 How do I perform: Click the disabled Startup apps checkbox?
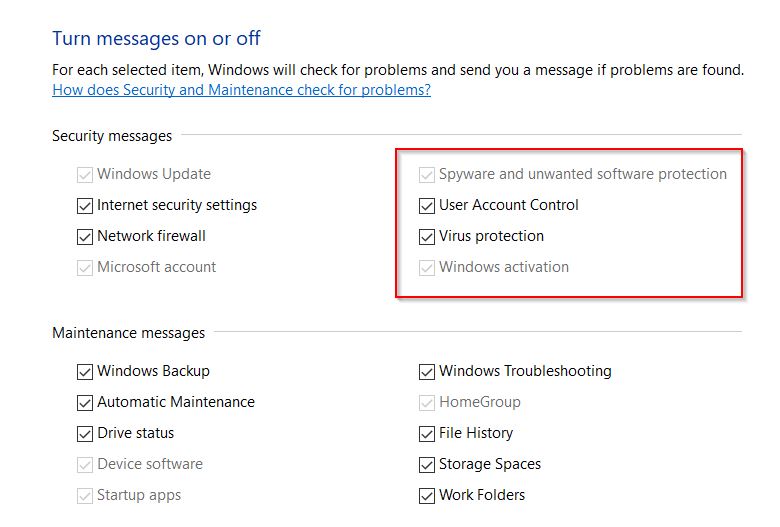85,496
